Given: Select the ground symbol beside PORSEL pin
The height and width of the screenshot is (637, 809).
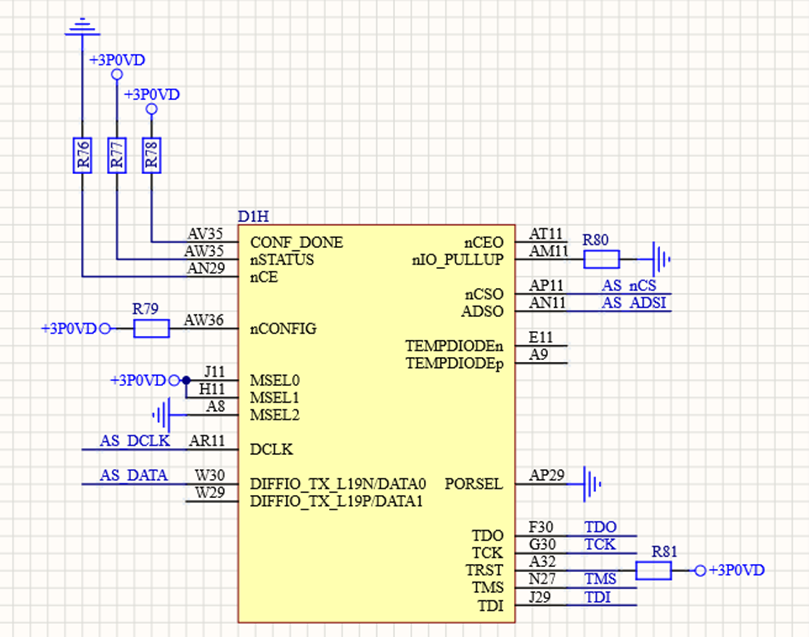Looking at the screenshot, I should [x=593, y=485].
